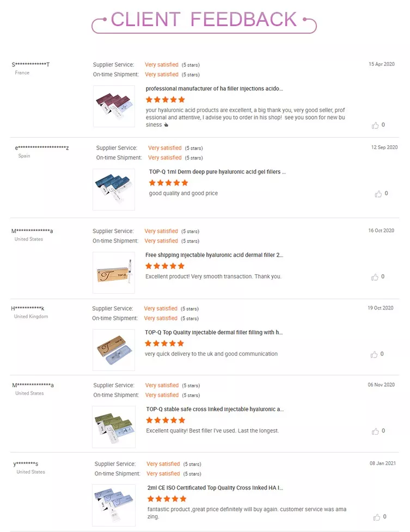
Task: Open '2ml CE ISO Certificated' product link
Action: click(x=216, y=487)
